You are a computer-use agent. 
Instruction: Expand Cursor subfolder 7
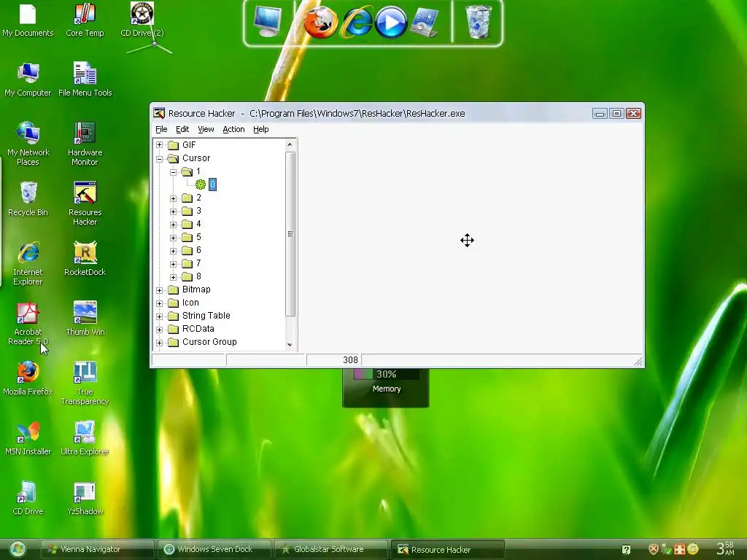click(174, 264)
